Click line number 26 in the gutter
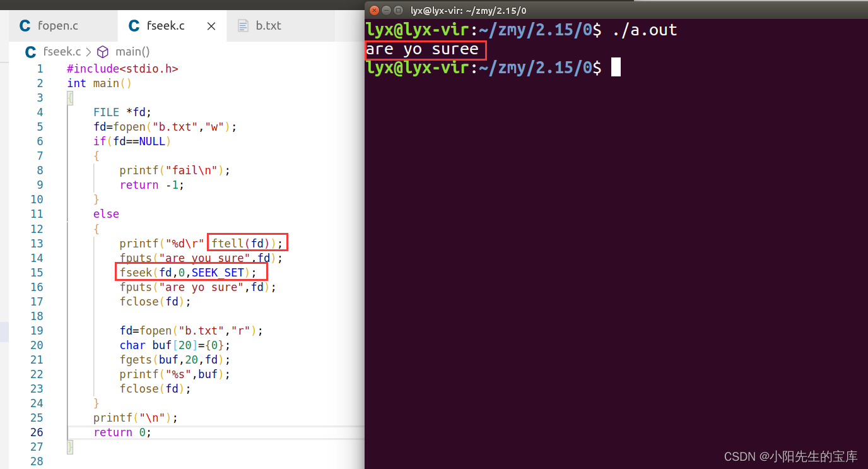Image resolution: width=868 pixels, height=469 pixels. coord(37,432)
